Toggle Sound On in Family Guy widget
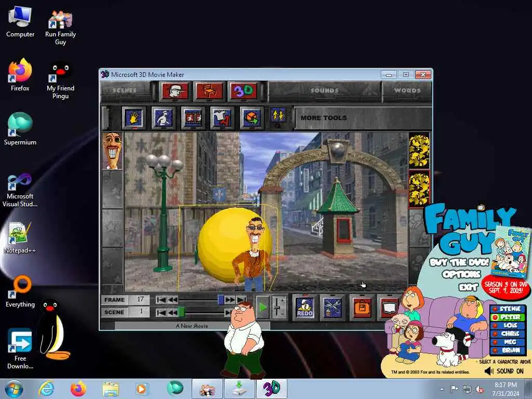Image resolution: width=532 pixels, height=399 pixels. pos(504,371)
